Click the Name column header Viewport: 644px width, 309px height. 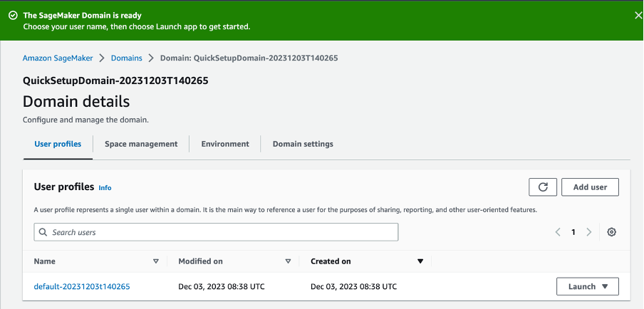click(44, 261)
